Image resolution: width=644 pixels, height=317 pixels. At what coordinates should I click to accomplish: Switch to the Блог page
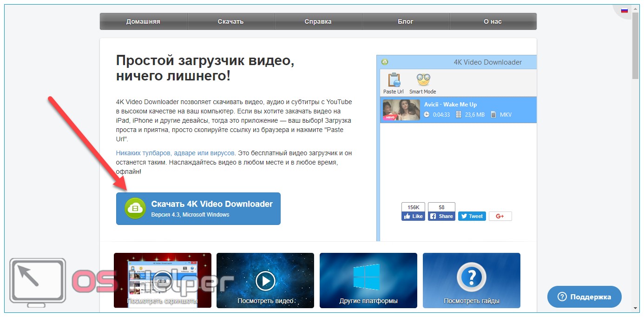coord(406,21)
